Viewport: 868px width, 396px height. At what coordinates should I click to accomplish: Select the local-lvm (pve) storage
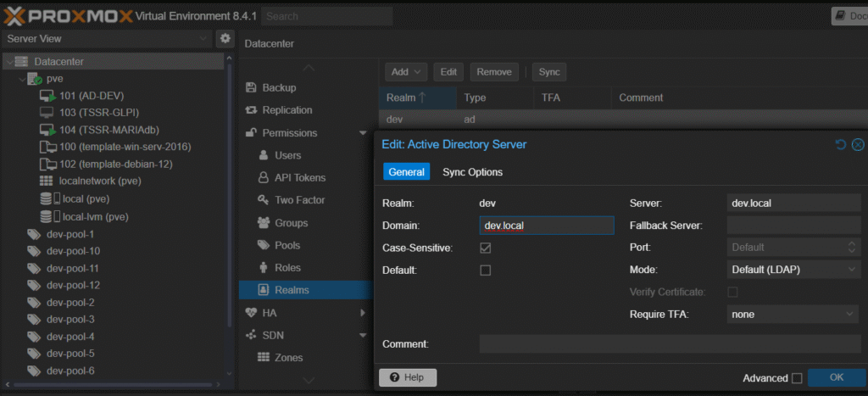94,216
